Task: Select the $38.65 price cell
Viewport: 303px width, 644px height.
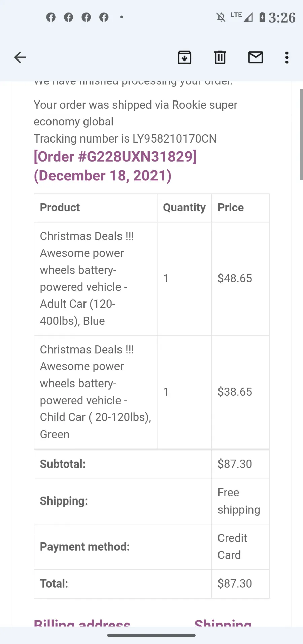Action: [240, 392]
